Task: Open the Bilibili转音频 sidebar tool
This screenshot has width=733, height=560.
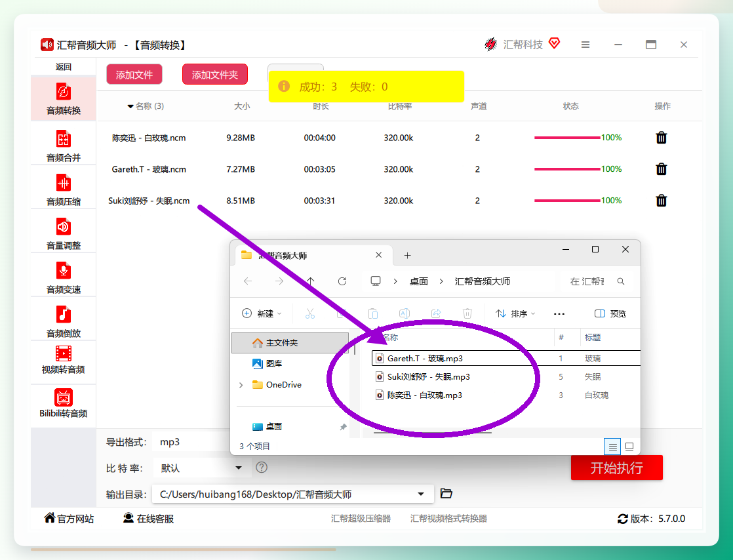Action: (x=64, y=403)
